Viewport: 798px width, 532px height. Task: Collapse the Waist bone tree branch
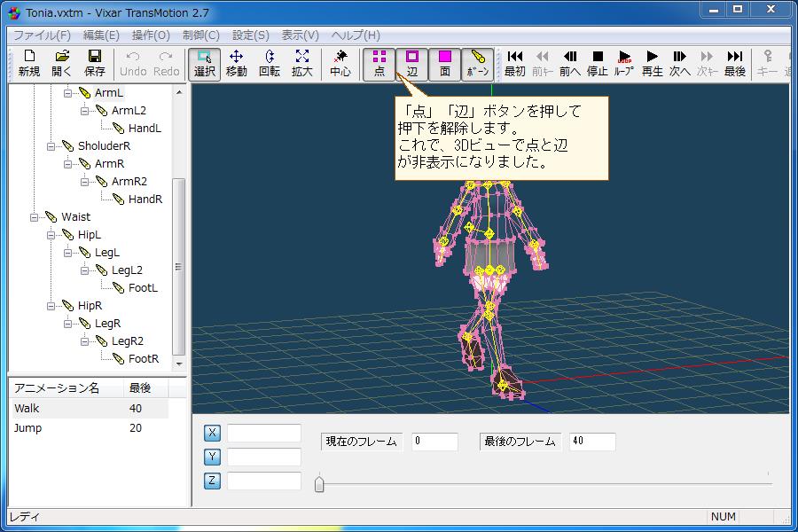(34, 216)
